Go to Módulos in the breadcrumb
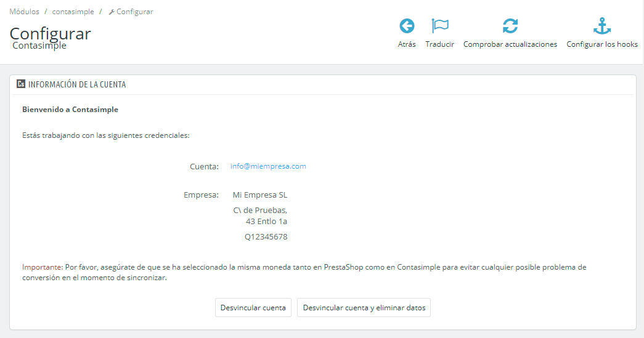 pos(24,12)
